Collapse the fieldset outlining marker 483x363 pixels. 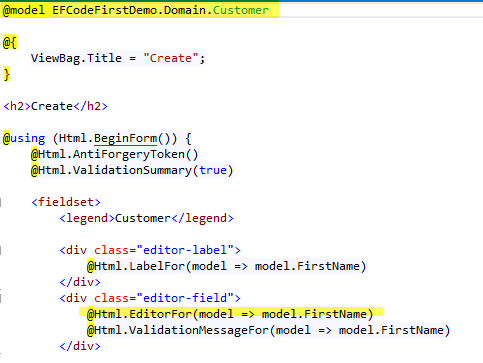coord(1,202)
